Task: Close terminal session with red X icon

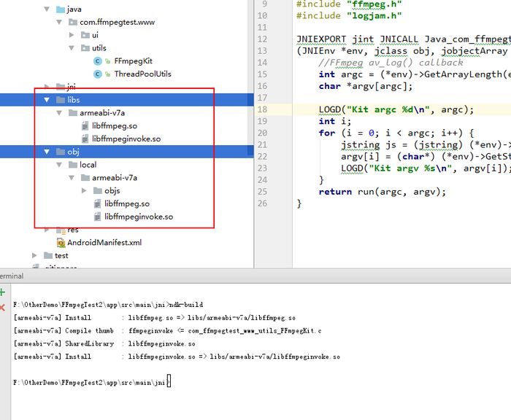Action: click(3, 308)
